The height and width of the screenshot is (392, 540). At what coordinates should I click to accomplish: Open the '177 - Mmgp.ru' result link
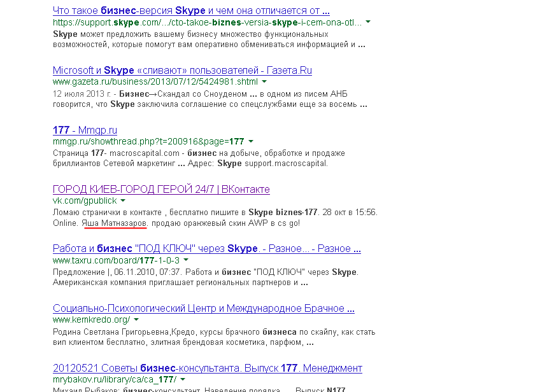pos(85,130)
